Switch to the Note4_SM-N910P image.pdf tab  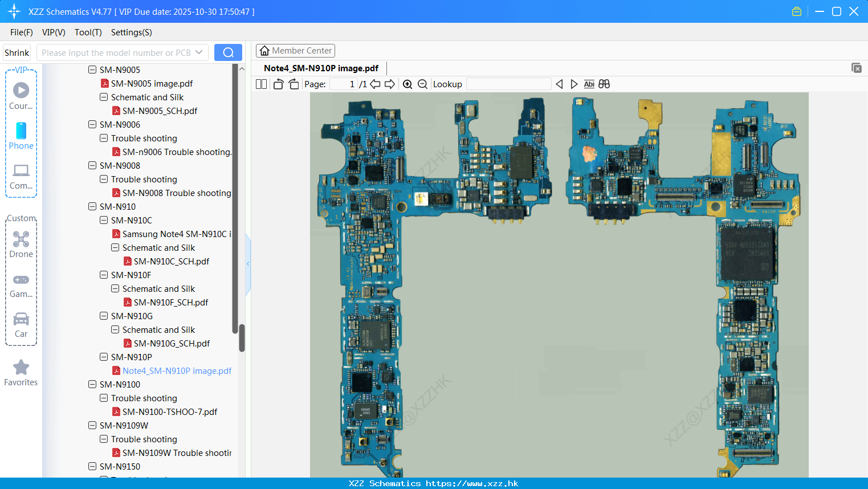click(321, 68)
